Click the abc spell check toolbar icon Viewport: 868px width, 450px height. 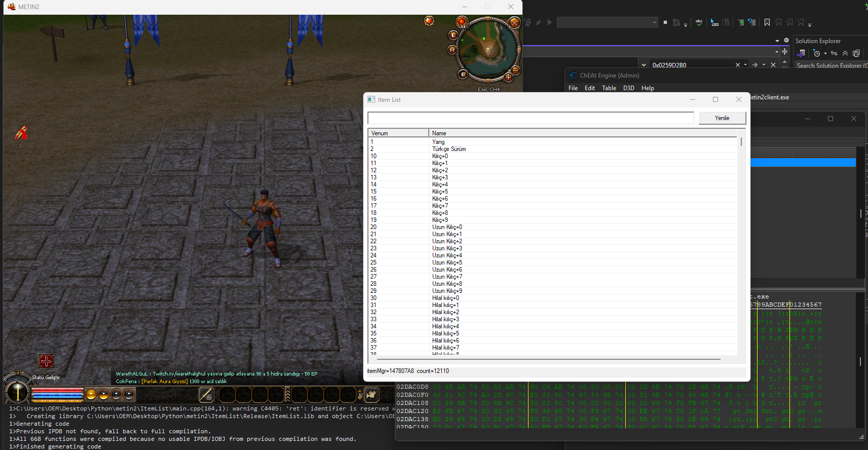pos(699,22)
